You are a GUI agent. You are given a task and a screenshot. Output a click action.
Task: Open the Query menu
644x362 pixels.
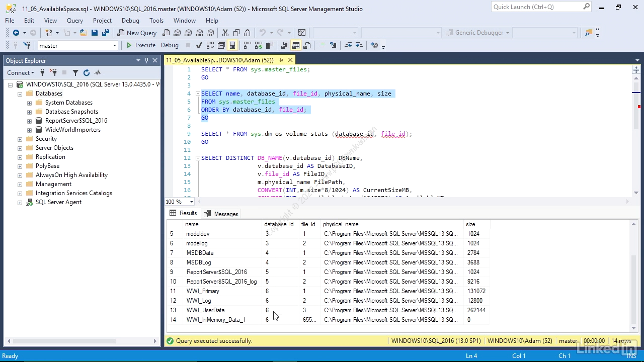click(x=75, y=21)
